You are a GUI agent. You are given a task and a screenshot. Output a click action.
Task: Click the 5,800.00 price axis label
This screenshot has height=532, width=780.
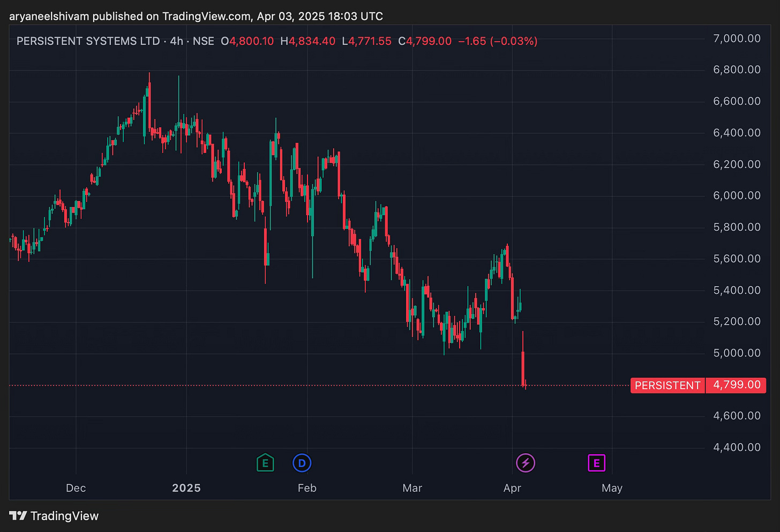pyautogui.click(x=737, y=227)
